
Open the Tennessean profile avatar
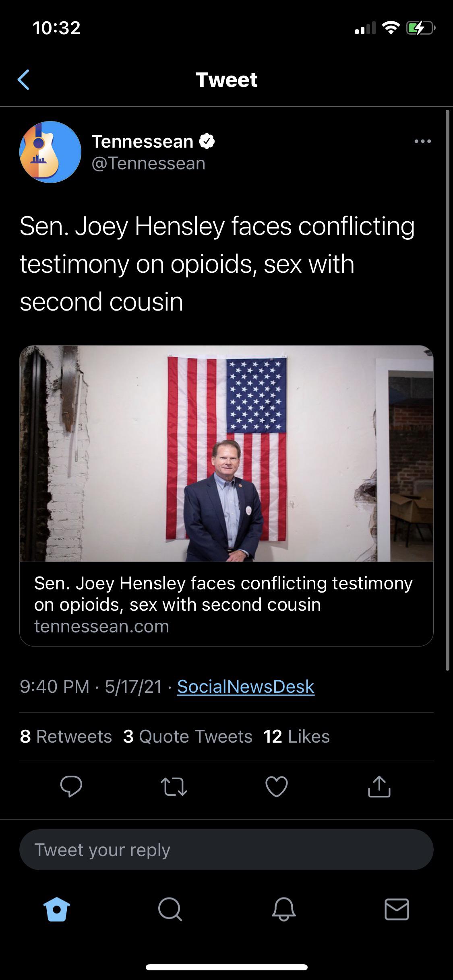(50, 152)
